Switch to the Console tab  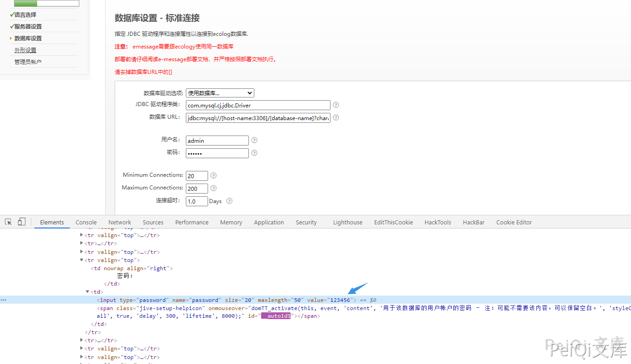(x=86, y=222)
